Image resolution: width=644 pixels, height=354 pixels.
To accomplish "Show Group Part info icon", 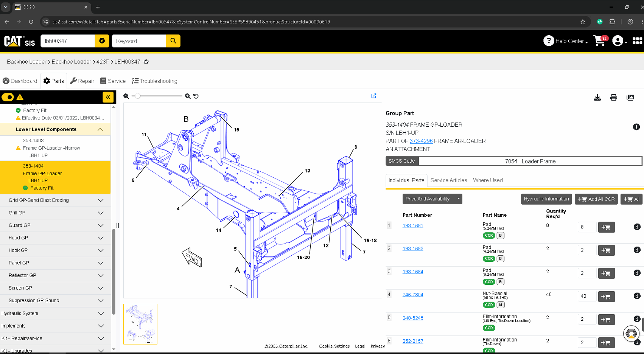I will [x=636, y=127].
